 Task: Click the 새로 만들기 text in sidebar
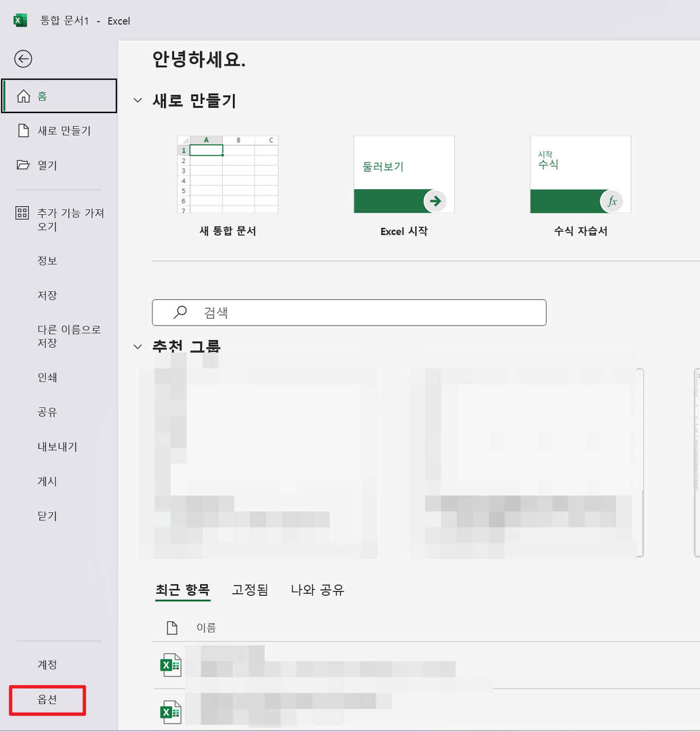pos(64,131)
